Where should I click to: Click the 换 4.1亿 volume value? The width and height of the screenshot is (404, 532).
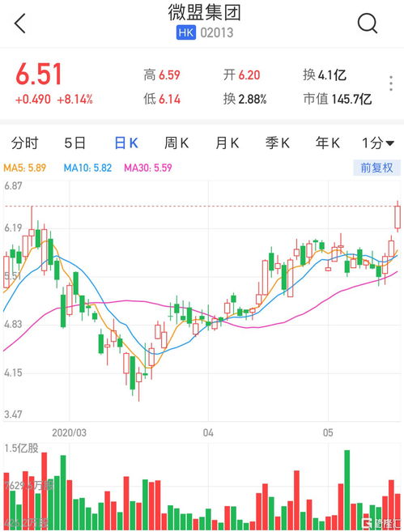(325, 75)
